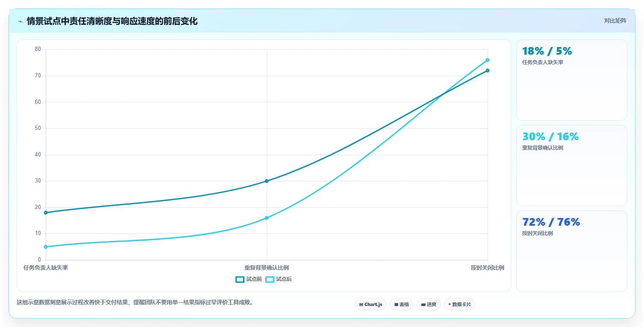Open the 18% / 5% metric card

(571, 80)
